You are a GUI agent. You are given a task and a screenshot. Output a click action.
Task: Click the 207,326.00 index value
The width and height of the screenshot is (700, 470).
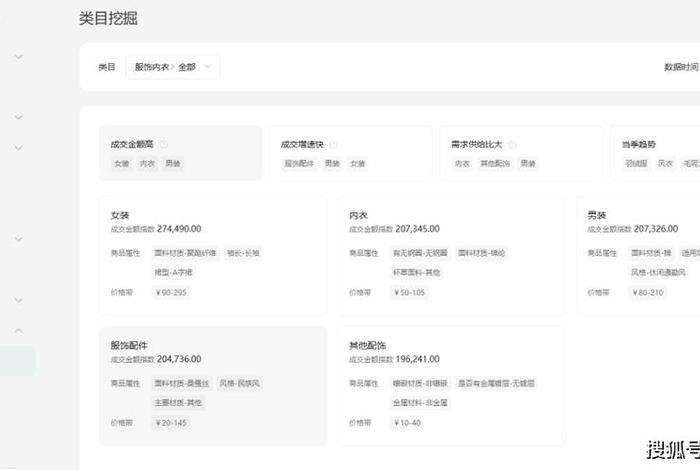656,229
